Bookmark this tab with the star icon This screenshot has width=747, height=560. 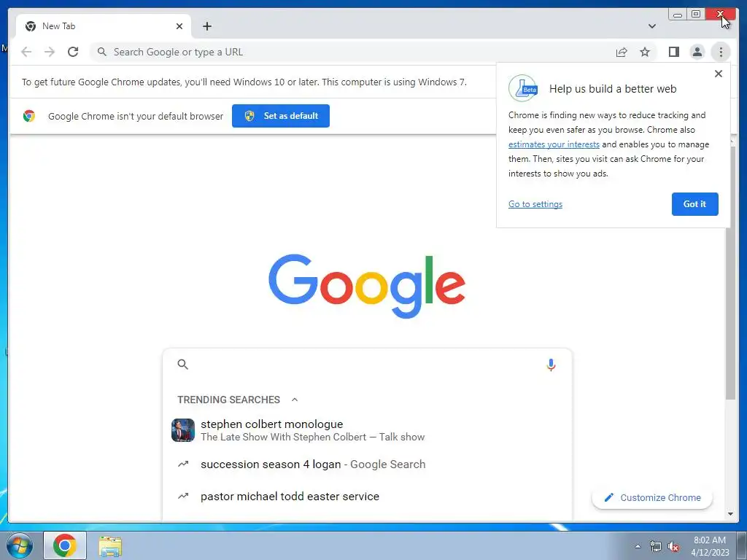[x=645, y=52]
